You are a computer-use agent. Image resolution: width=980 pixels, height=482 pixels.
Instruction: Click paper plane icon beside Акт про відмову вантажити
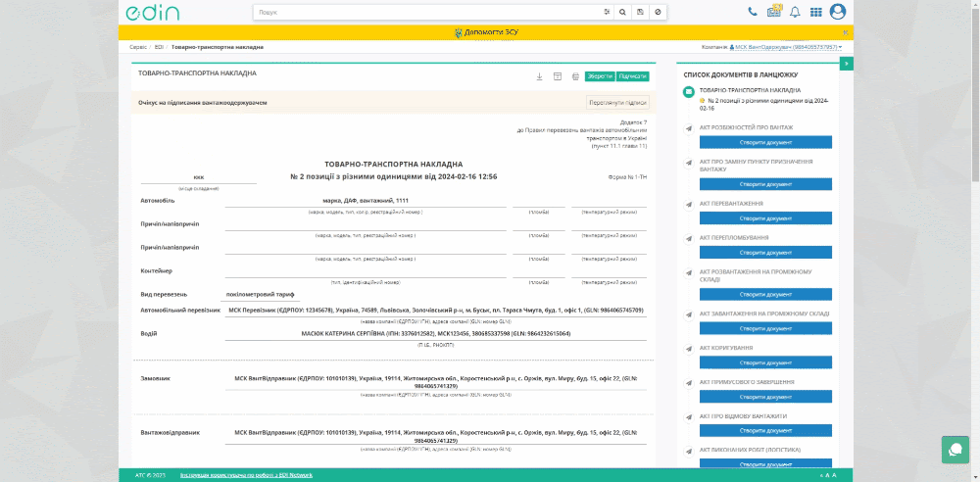(689, 417)
